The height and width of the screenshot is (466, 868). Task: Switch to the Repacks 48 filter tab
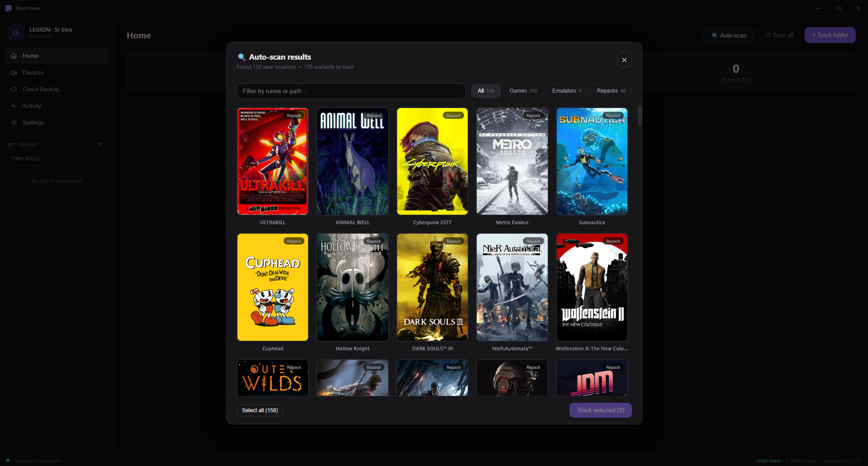click(611, 91)
